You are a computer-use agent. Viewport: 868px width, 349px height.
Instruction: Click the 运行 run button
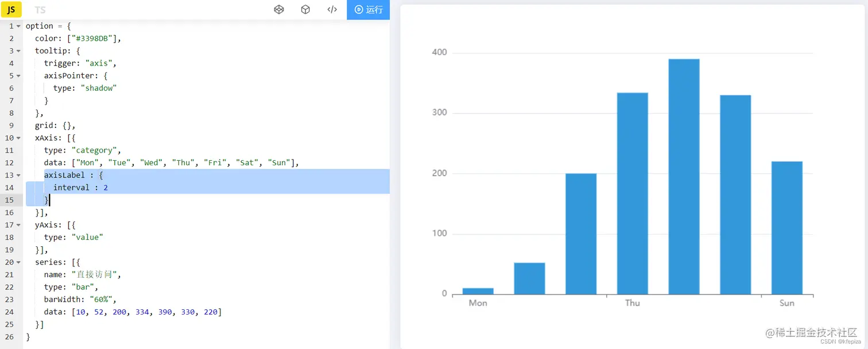(x=368, y=10)
